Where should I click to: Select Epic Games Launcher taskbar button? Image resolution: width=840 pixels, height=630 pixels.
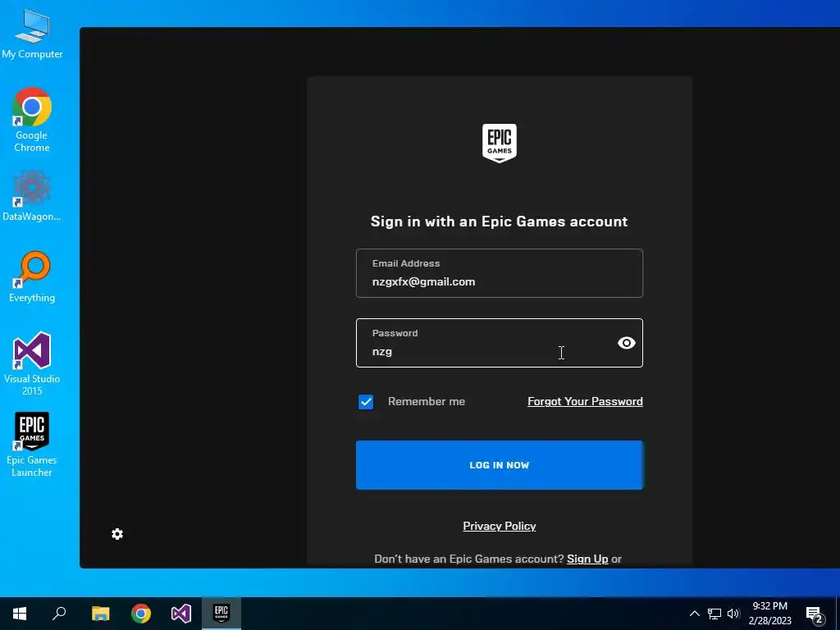pyautogui.click(x=221, y=614)
